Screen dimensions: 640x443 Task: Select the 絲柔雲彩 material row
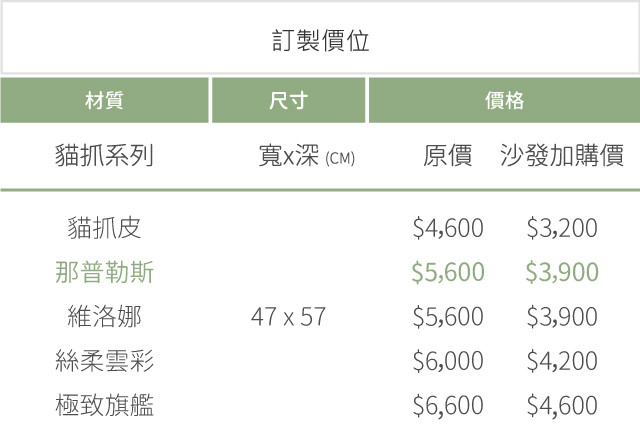105,361
